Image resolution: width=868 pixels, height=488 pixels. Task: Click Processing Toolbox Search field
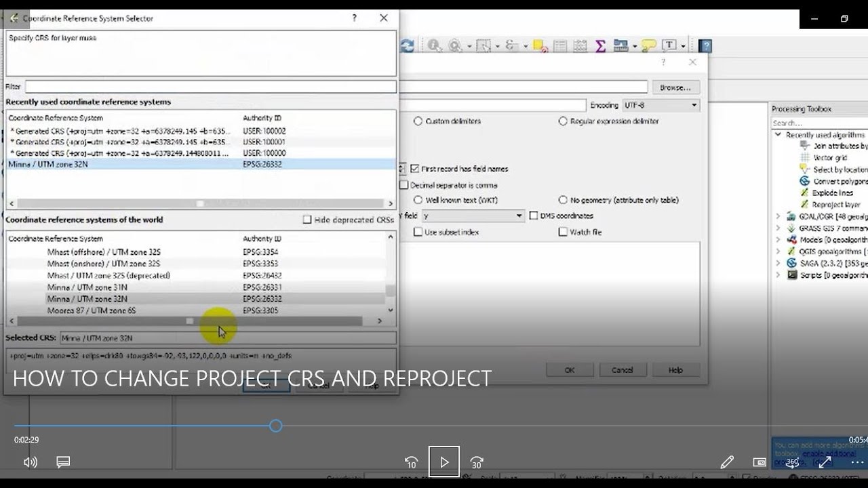[x=819, y=123]
